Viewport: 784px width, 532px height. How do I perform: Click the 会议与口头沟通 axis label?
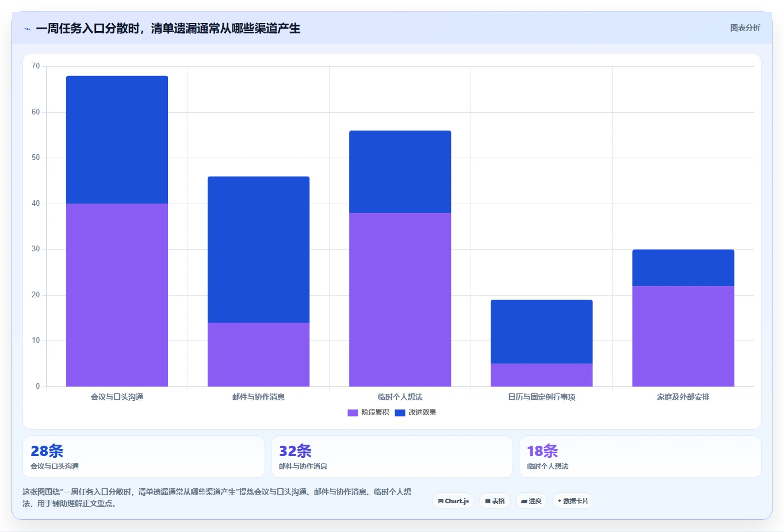pyautogui.click(x=117, y=397)
